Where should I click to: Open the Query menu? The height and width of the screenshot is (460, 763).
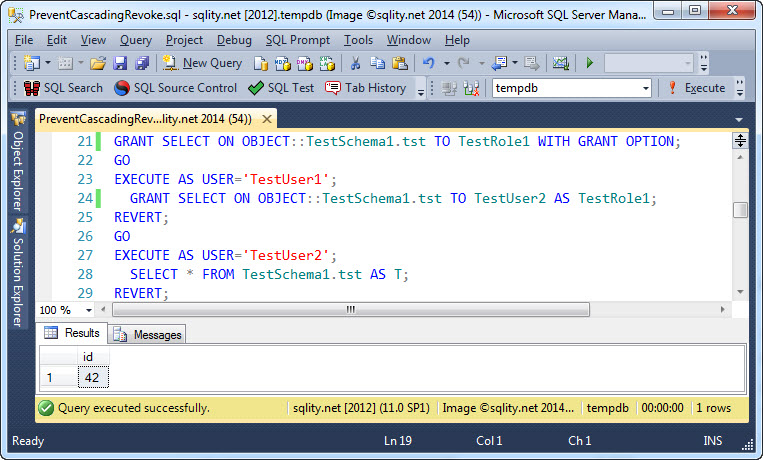pyautogui.click(x=135, y=40)
